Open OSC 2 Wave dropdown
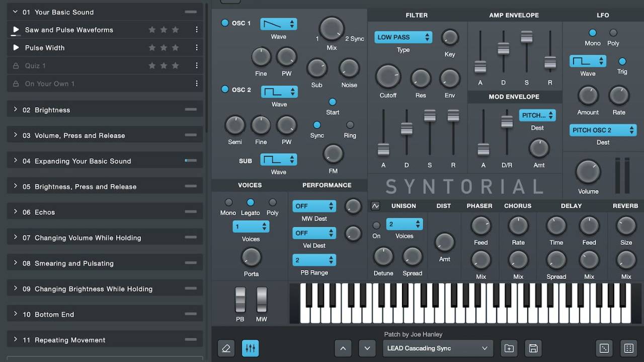This screenshot has width=644, height=362. point(279,92)
